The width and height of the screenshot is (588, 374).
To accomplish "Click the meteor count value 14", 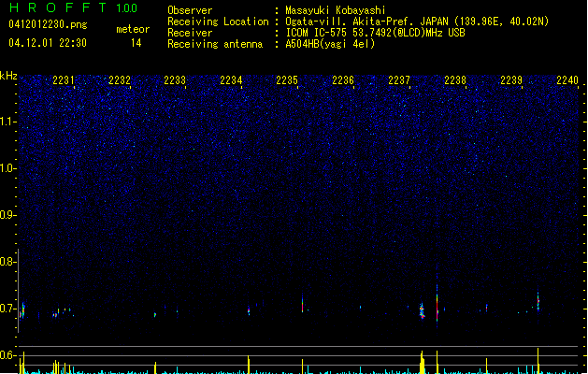I will [136, 43].
